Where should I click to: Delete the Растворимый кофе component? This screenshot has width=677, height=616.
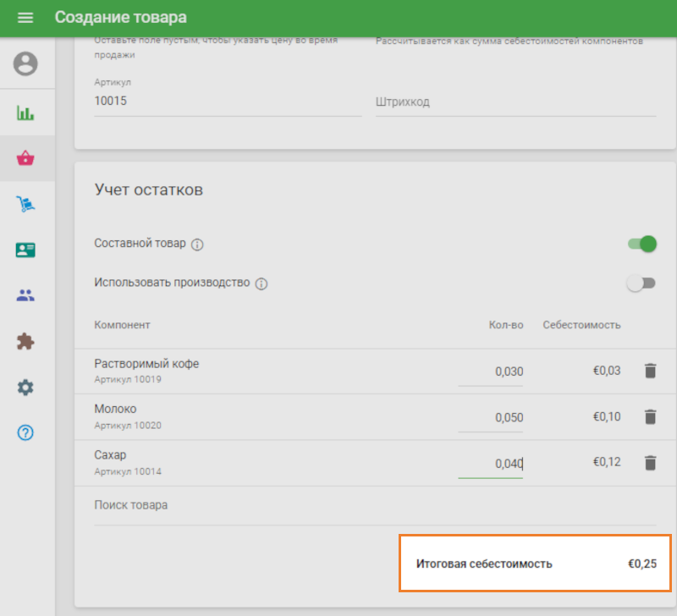point(650,371)
